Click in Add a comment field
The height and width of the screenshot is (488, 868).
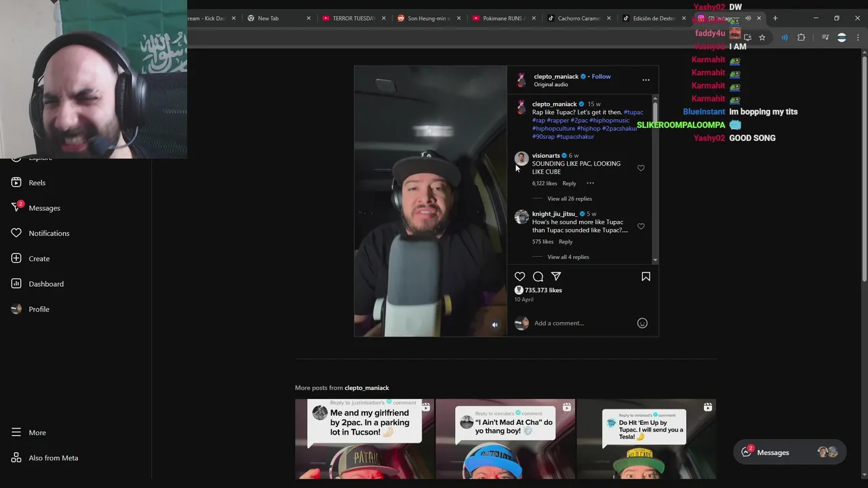(x=583, y=323)
